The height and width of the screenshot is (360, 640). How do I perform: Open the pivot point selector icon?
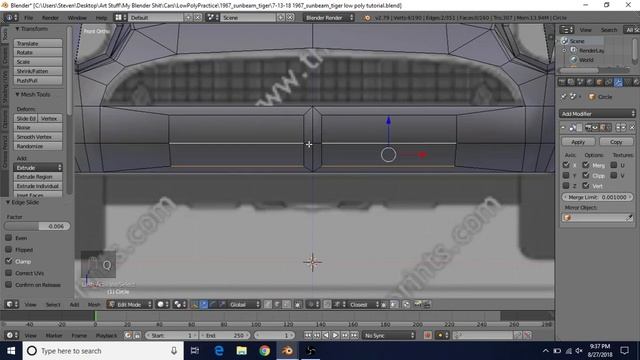point(179,304)
